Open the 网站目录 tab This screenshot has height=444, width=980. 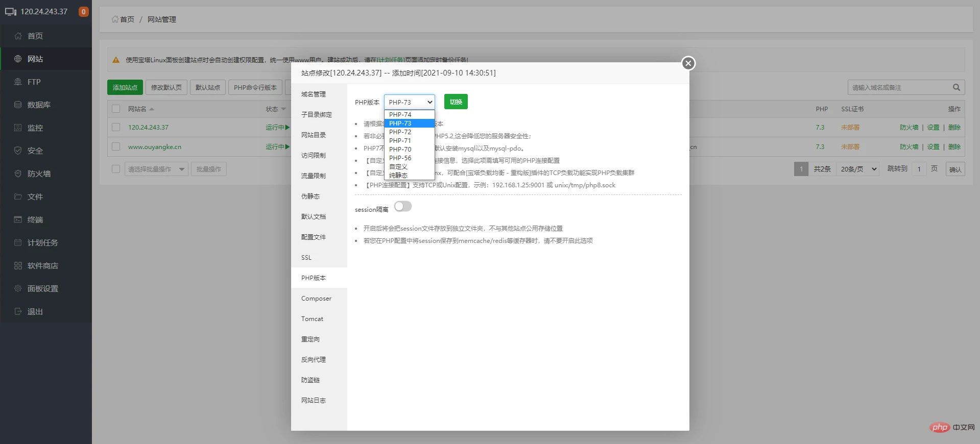(319, 135)
